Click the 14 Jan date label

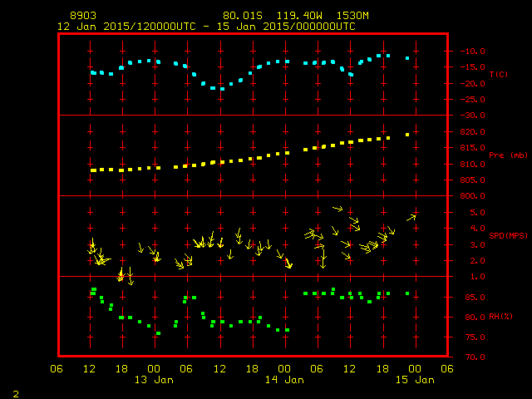[284, 380]
